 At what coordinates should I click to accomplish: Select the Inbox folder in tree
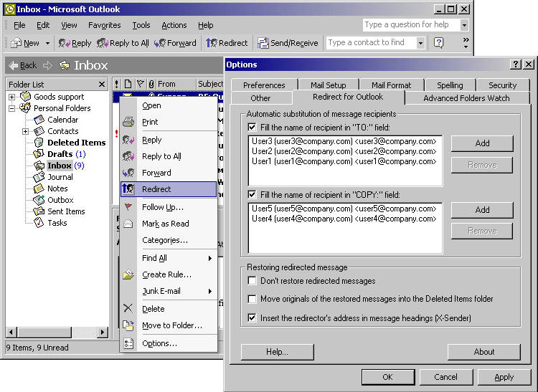59,166
